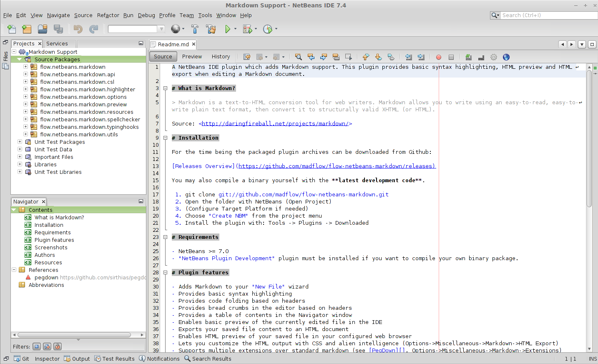Viewport: 598px width, 364px height.
Task: Toggle the Toggle Bookmark editor icon
Action: (391, 57)
